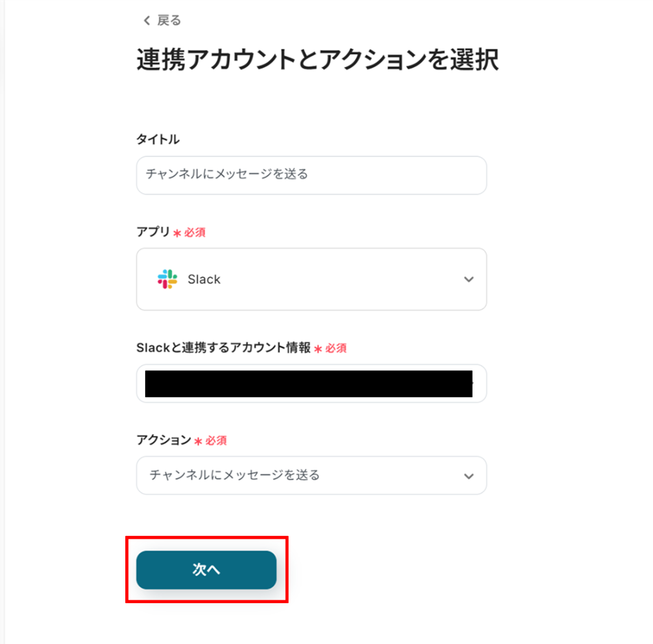The image size is (653, 644).
Task: Click the アクション field label
Action: tap(164, 440)
